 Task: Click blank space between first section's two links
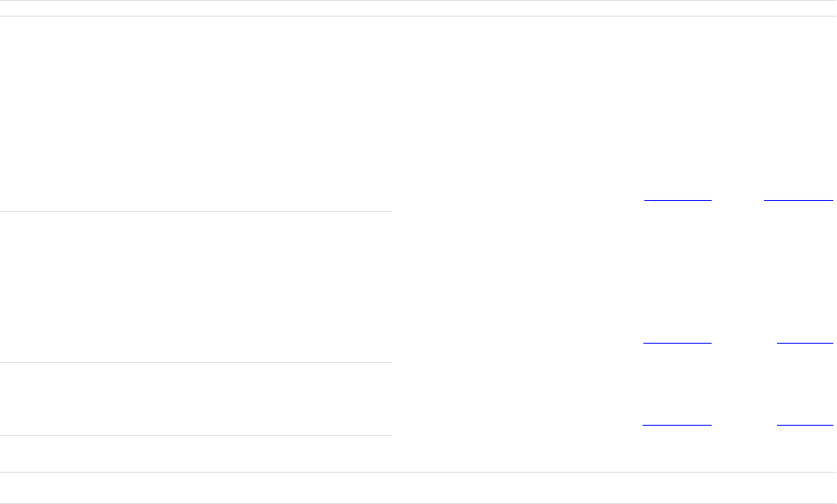[x=737, y=200]
